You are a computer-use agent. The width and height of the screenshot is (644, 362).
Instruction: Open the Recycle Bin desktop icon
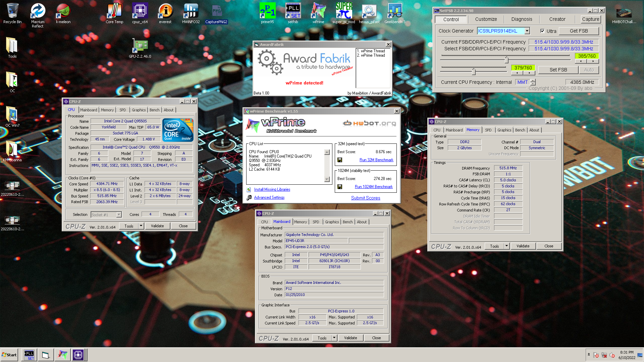point(12,13)
